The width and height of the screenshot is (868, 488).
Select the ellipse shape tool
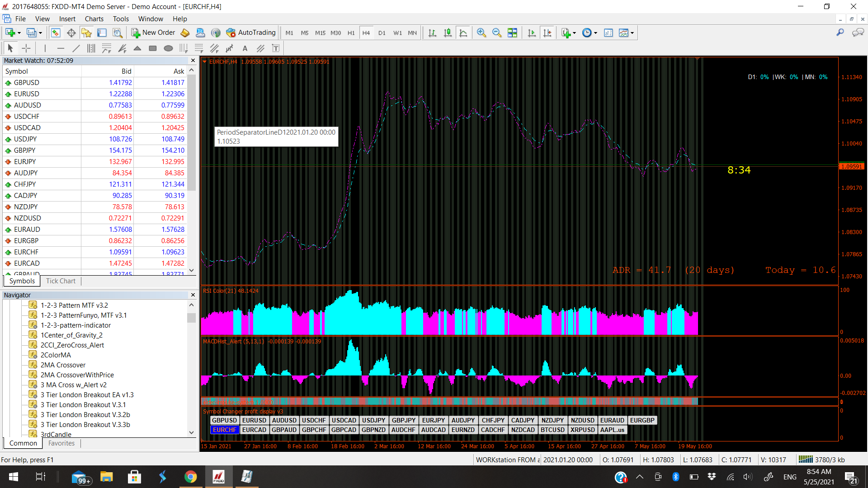coord(168,48)
